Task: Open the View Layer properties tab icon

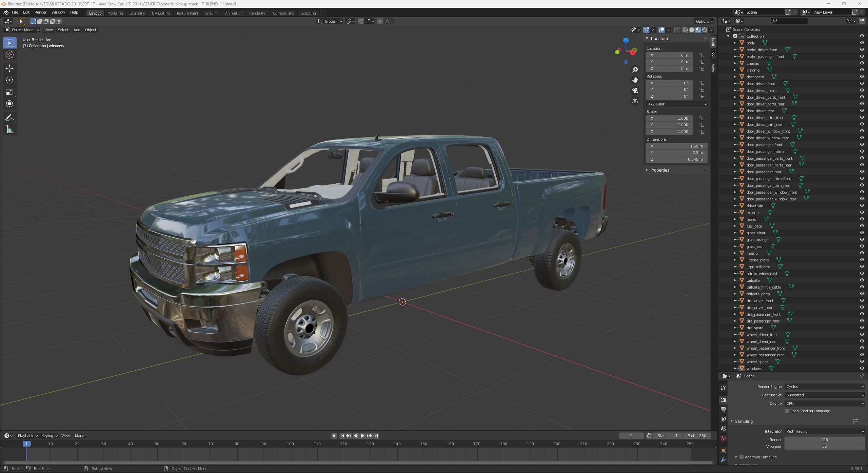Action: [723, 419]
